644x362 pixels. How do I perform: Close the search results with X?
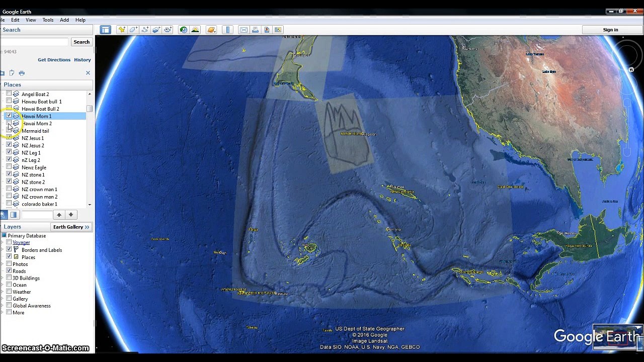(88, 73)
